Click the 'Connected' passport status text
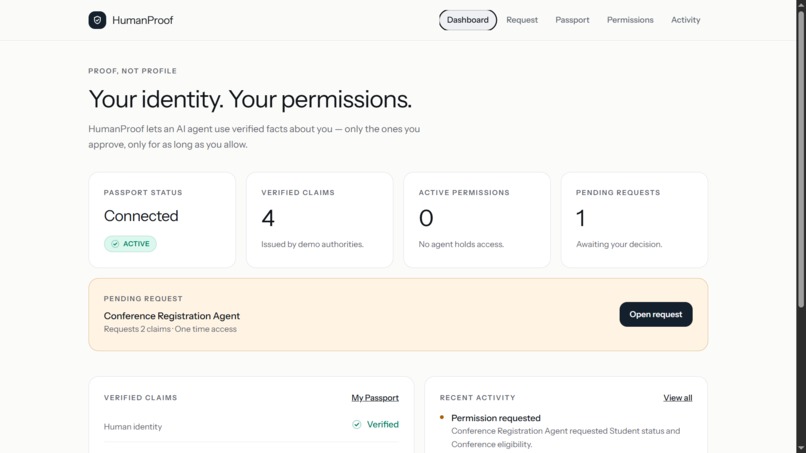Image resolution: width=806 pixels, height=453 pixels. point(141,215)
